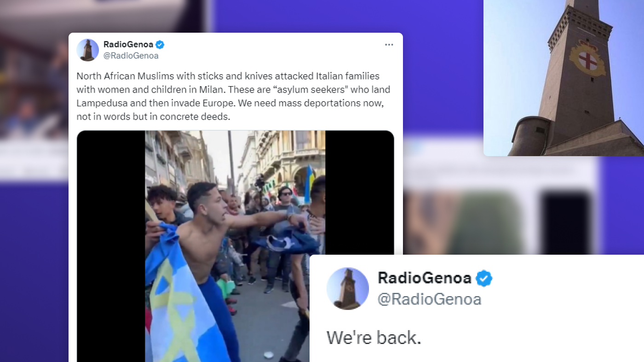644x362 pixels.
Task: Open the lighthouse tower photo
Action: pos(563,78)
